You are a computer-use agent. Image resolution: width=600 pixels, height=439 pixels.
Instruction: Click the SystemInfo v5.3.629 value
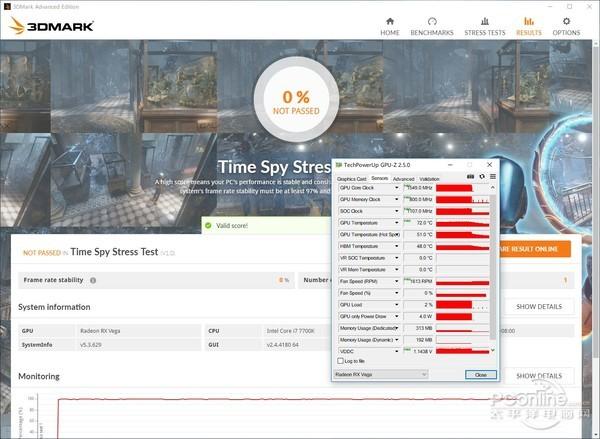pyautogui.click(x=91, y=345)
